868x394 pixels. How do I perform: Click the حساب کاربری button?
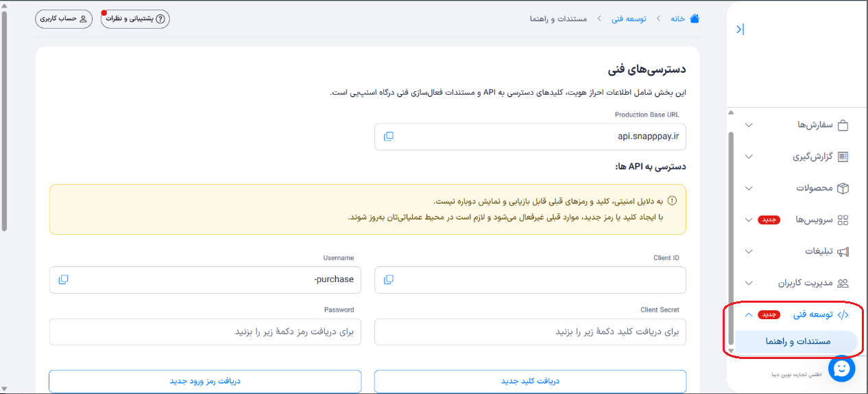[x=63, y=19]
